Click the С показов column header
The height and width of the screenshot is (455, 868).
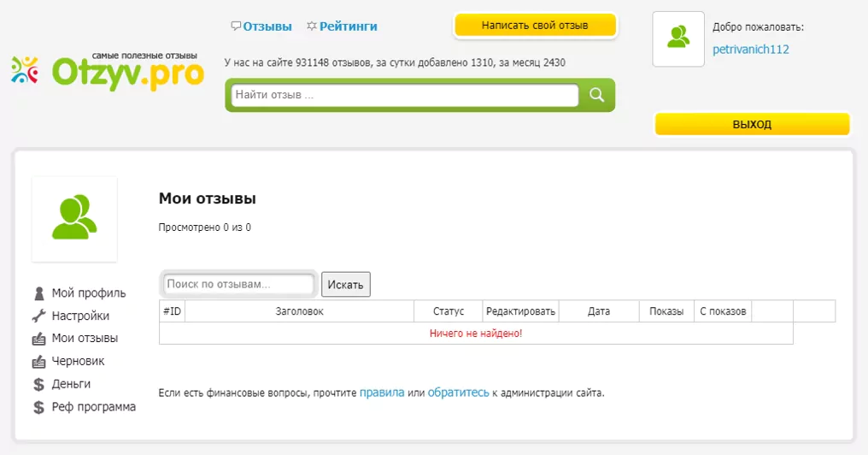(x=723, y=311)
